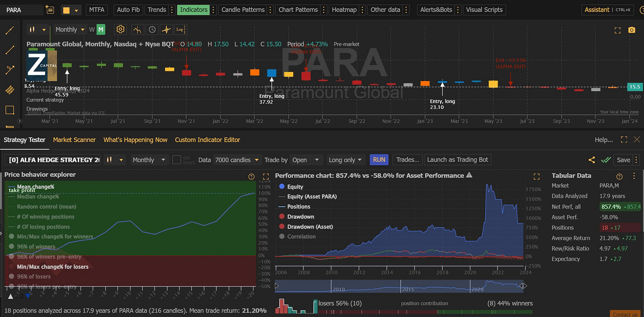Viewport: 644px width, 317px height.
Task: Open the Monthly timeframe dropdown on chart
Action: coord(70,30)
